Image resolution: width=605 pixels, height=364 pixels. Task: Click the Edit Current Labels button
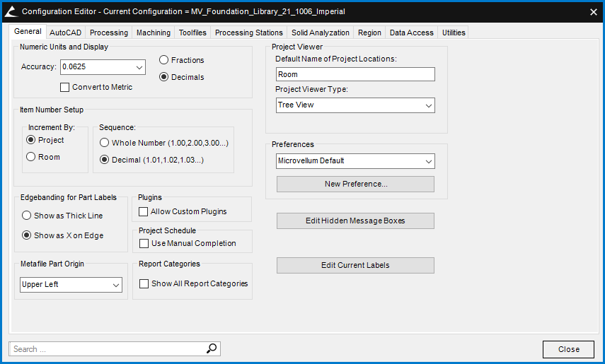[x=355, y=265]
